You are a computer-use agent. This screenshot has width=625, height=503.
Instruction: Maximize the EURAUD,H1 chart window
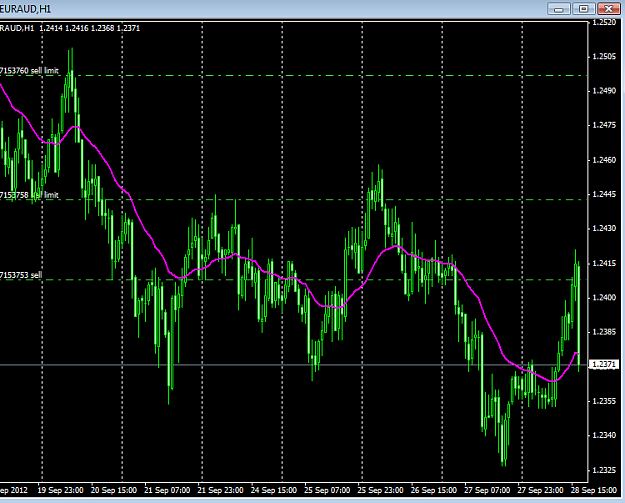click(584, 9)
